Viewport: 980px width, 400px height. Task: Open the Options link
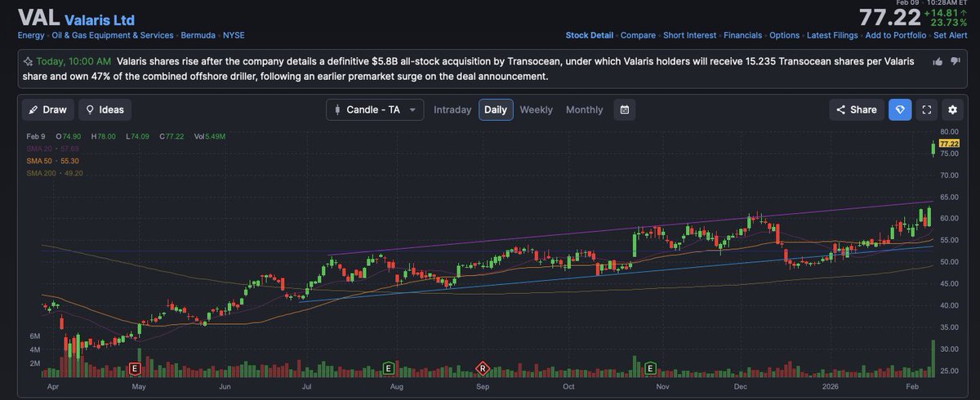tap(784, 35)
